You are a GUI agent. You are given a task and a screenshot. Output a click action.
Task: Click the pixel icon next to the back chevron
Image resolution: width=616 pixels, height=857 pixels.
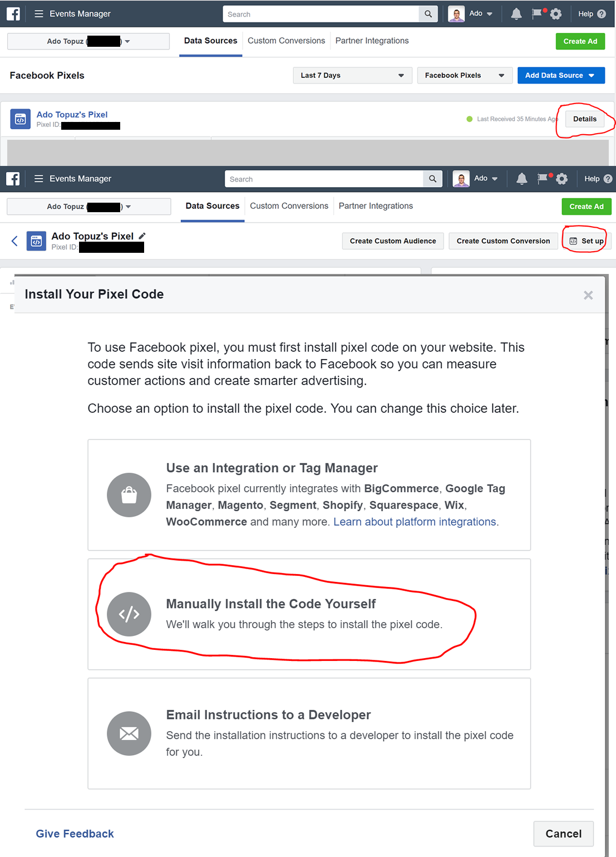click(37, 241)
